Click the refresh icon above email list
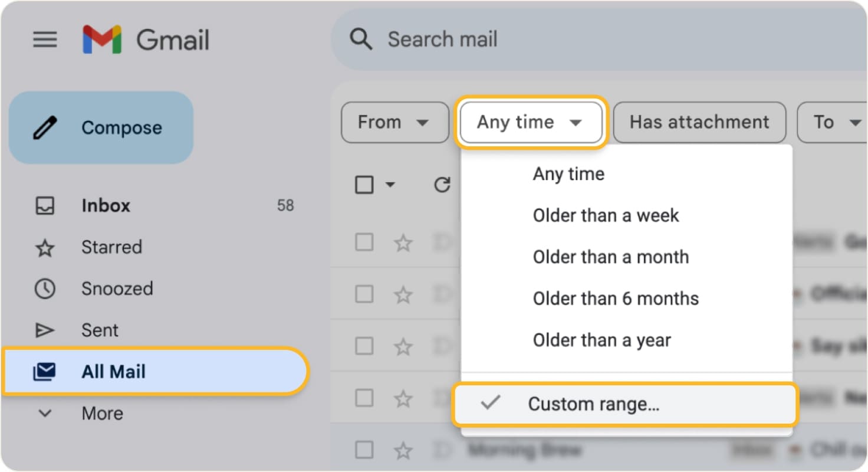The image size is (868, 472). click(x=442, y=185)
